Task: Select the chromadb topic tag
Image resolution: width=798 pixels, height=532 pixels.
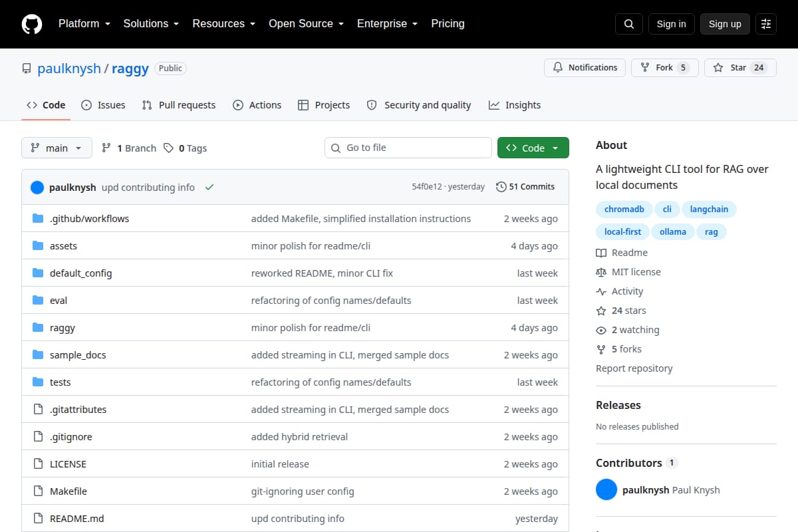Action: [624, 209]
